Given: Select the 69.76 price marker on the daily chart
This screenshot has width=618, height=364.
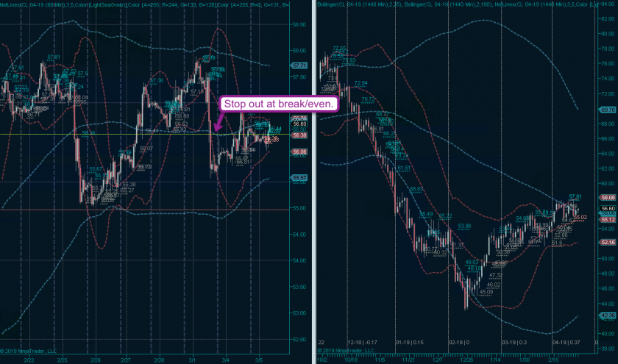Looking at the screenshot, I should click(x=608, y=110).
